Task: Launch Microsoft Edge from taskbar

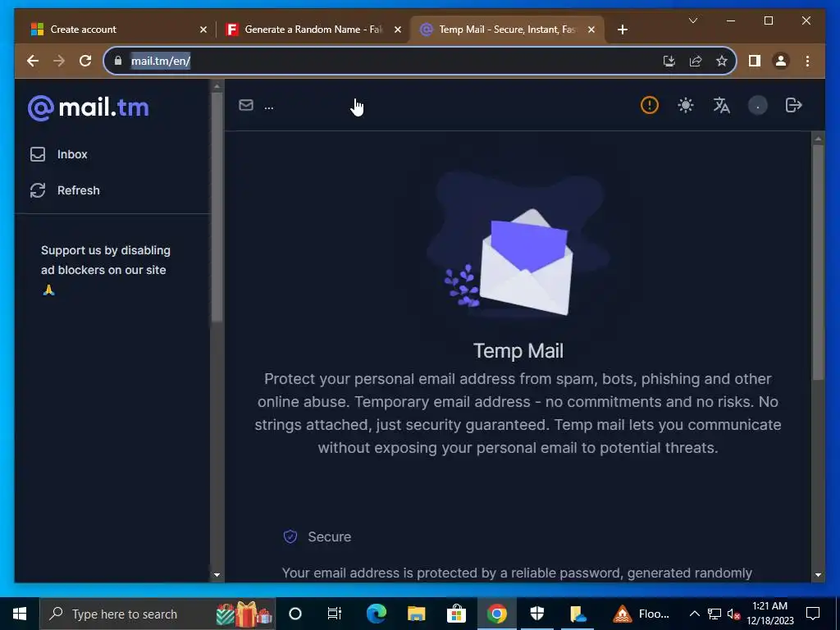Action: tap(376, 614)
